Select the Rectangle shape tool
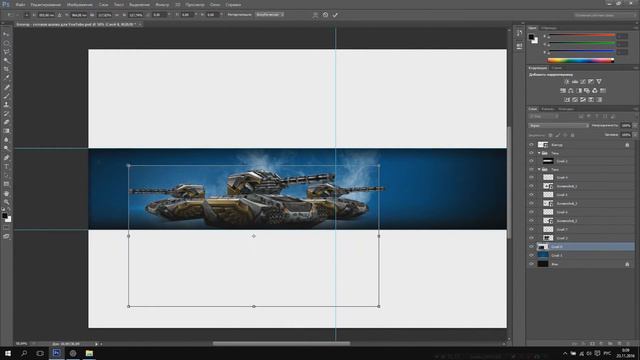This screenshot has height=360, width=640. coord(7,184)
